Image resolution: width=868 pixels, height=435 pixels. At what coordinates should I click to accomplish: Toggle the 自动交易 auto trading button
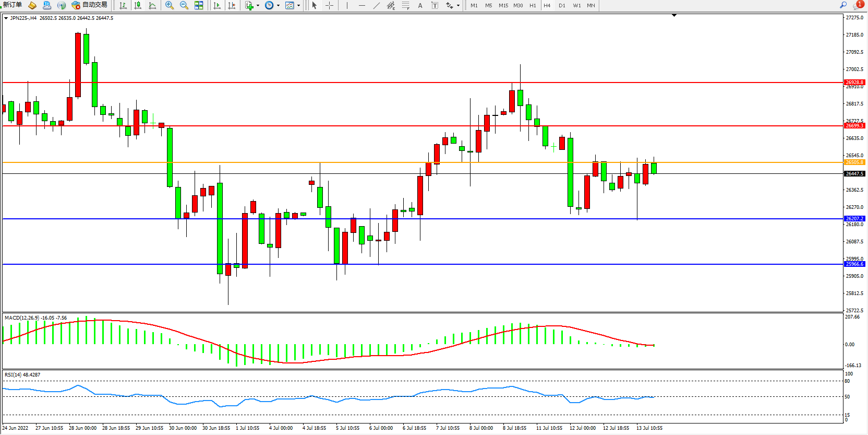click(89, 5)
